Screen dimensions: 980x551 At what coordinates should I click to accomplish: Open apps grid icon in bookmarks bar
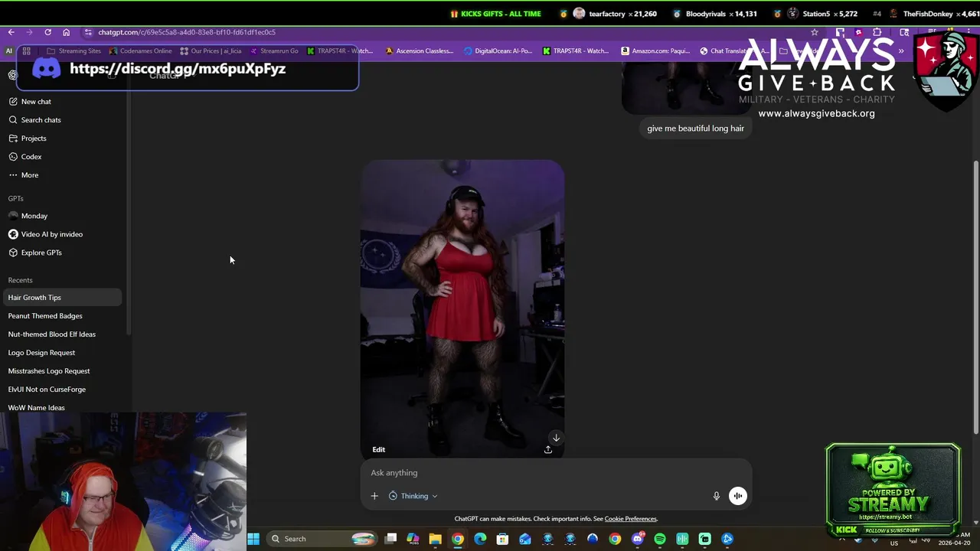point(26,51)
